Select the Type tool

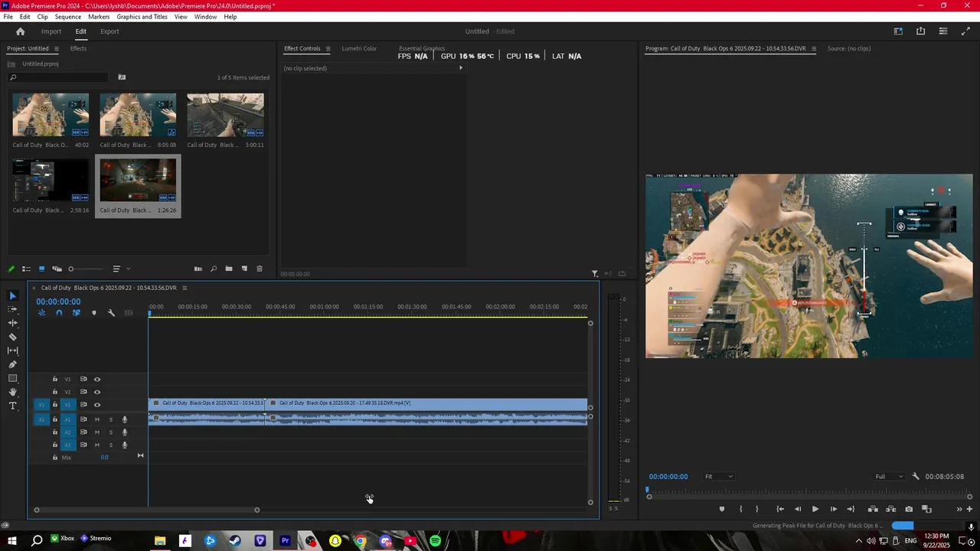point(12,406)
